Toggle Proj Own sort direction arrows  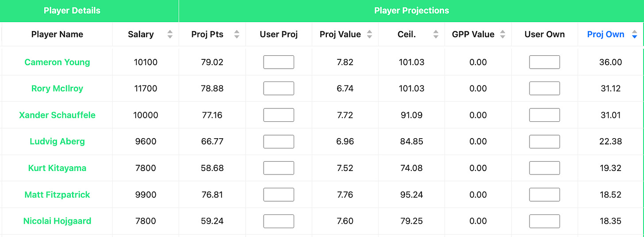click(x=635, y=35)
